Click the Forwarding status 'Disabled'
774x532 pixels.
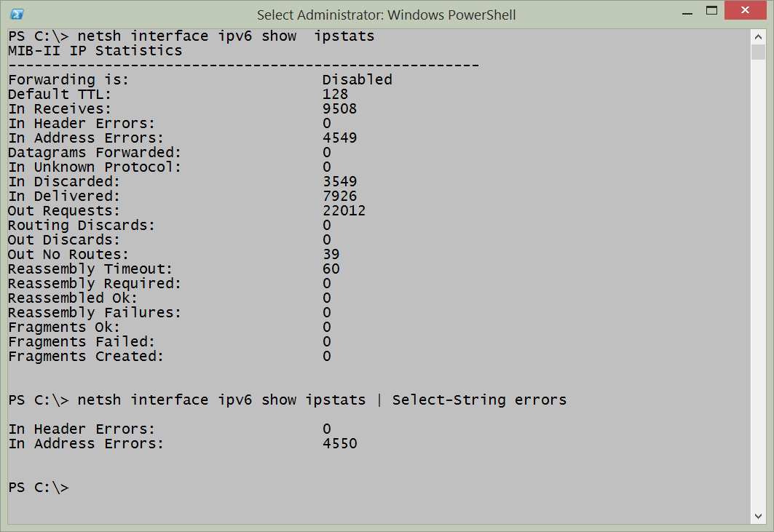point(357,80)
